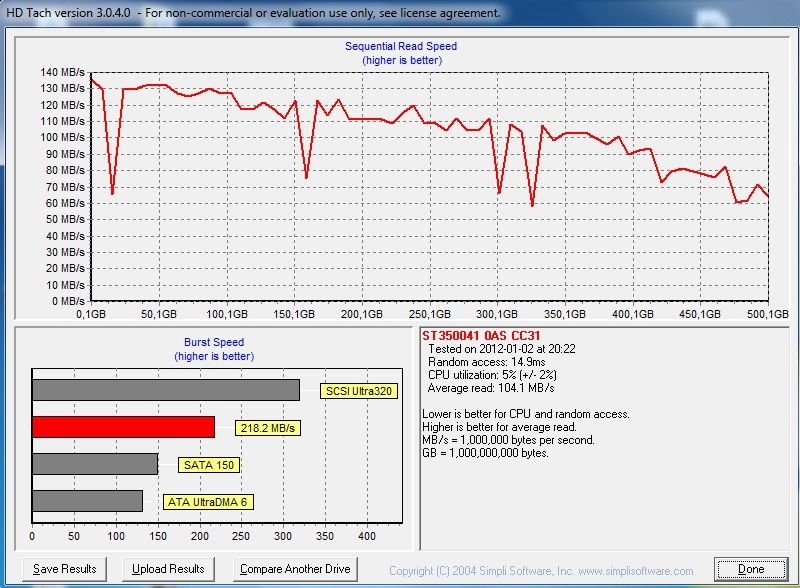Image resolution: width=800 pixels, height=588 pixels.
Task: Select the SCSI Ultra320 label
Action: click(x=359, y=391)
